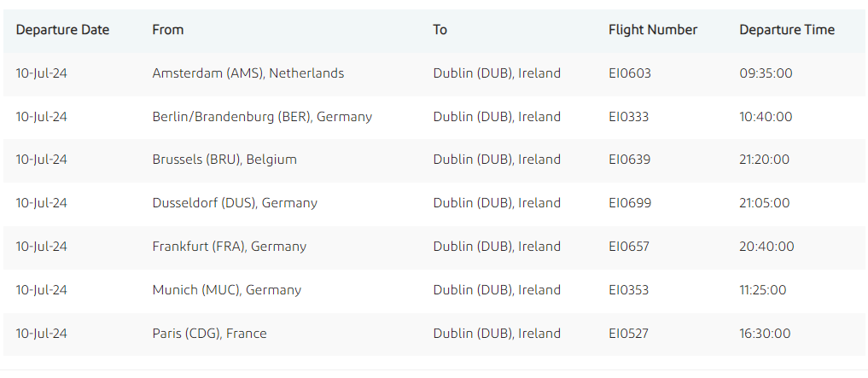Viewport: 868px width, 378px height.
Task: Click flight number EI0603
Action: click(630, 73)
